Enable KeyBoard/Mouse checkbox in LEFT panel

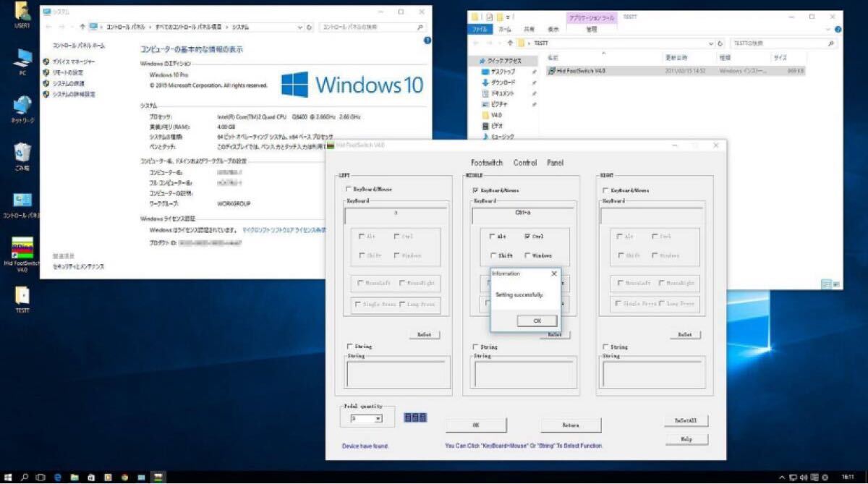[x=348, y=190]
